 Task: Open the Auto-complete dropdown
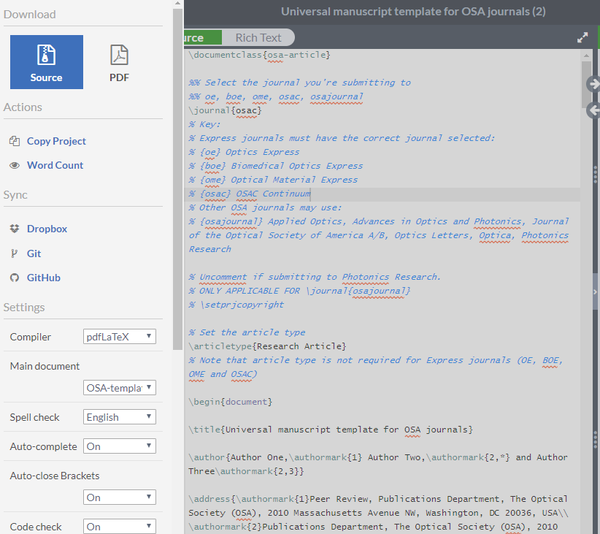coord(119,446)
